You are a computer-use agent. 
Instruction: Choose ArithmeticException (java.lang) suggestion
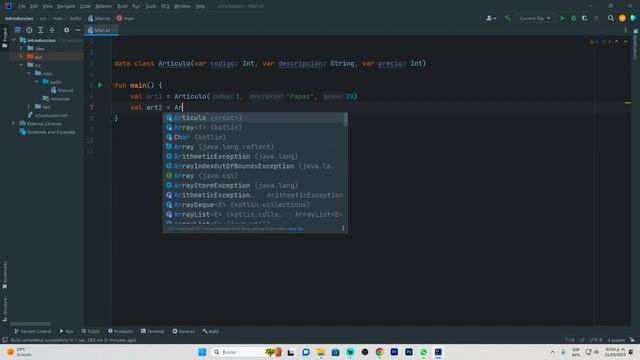click(x=254, y=157)
